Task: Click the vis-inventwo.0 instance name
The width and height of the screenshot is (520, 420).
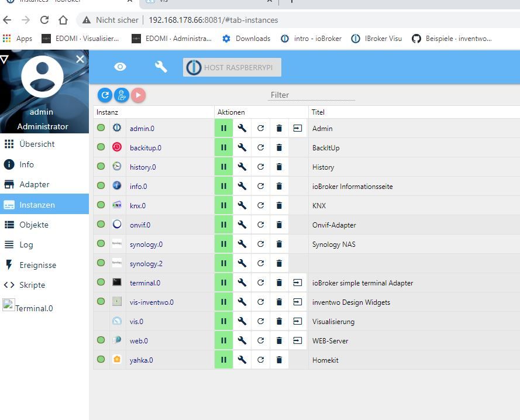Action: click(x=151, y=302)
